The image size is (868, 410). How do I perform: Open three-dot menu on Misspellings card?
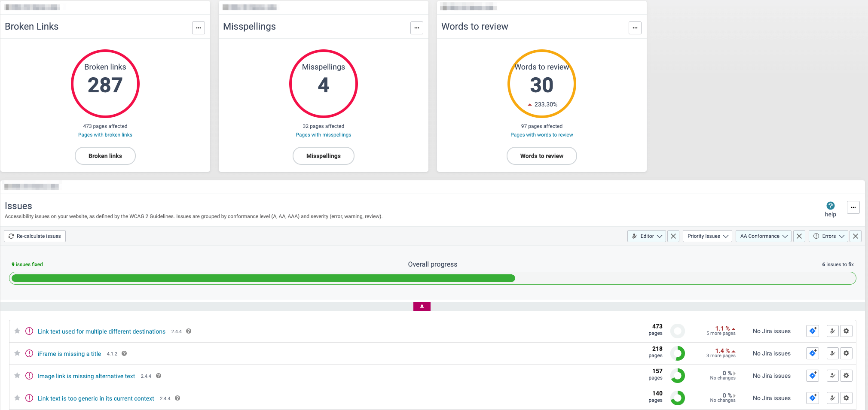pyautogui.click(x=416, y=28)
